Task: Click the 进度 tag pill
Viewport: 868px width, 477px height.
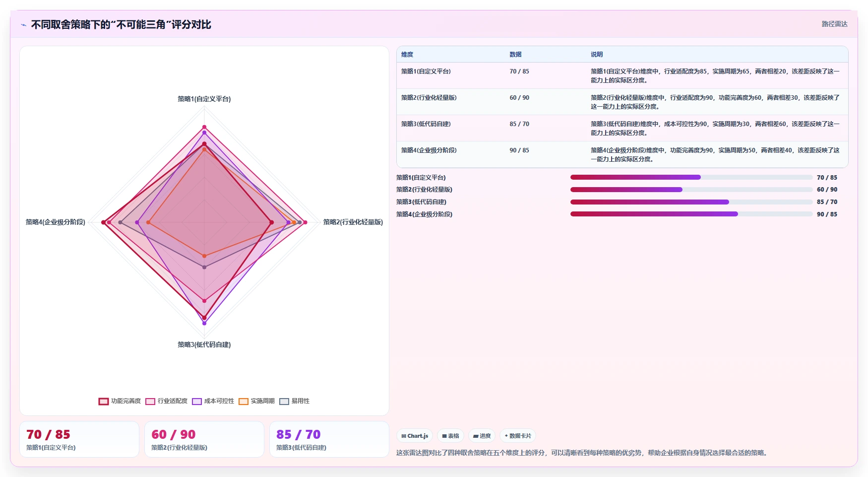Action: [482, 436]
